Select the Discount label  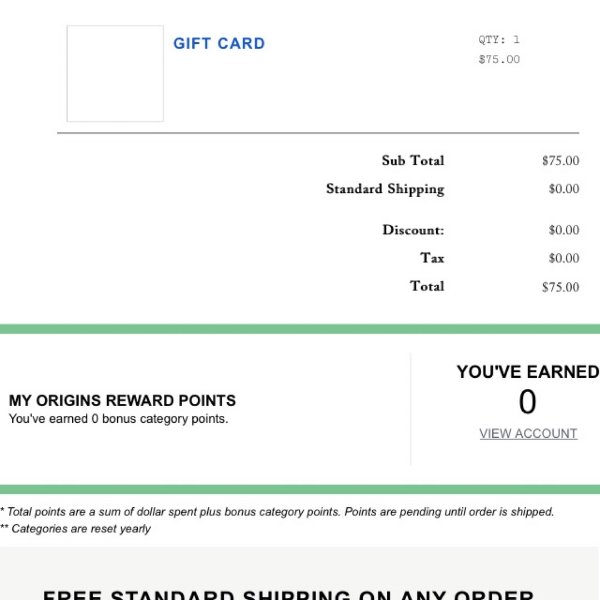pos(413,230)
